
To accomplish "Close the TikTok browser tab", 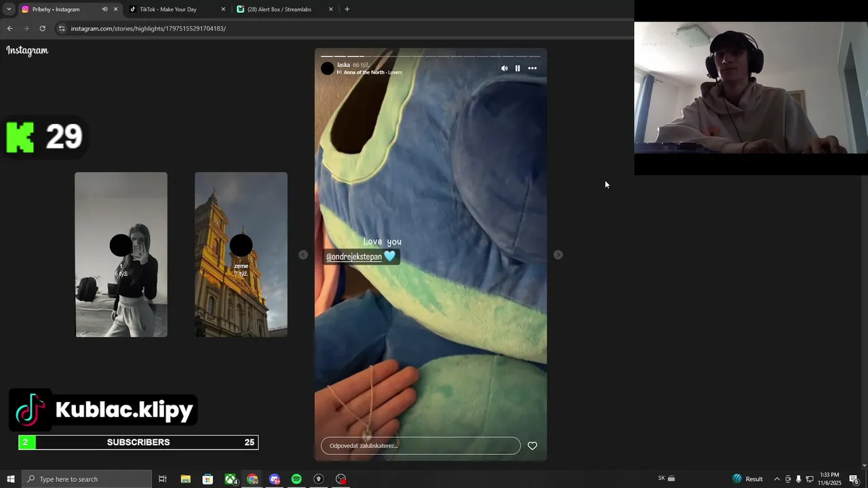I will tap(223, 9).
